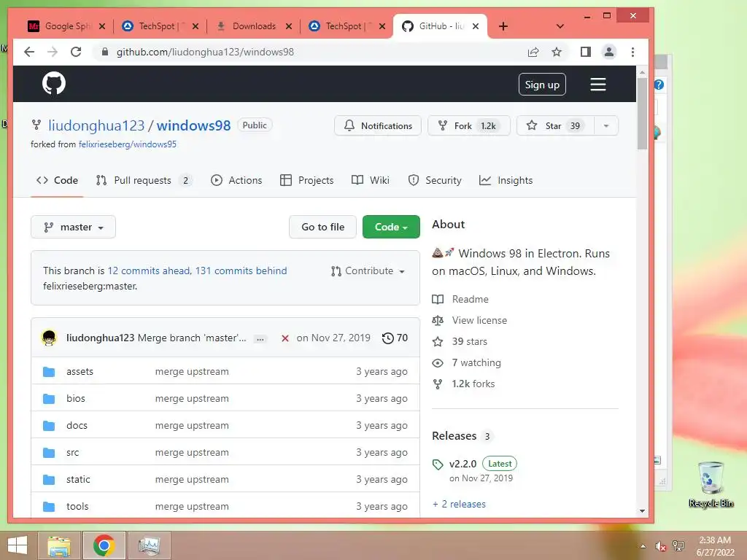The height and width of the screenshot is (560, 747).
Task: Open the src folder
Action: 72,453
